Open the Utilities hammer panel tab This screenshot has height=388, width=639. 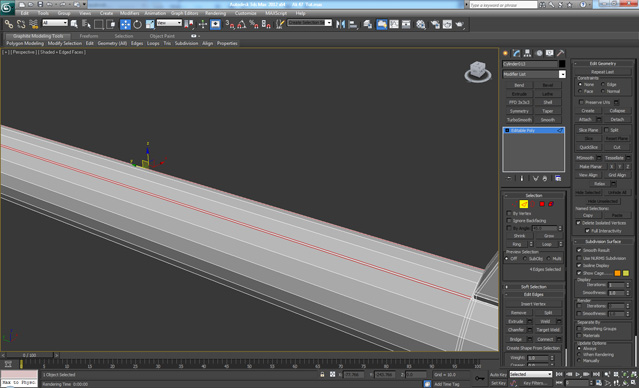(x=560, y=53)
